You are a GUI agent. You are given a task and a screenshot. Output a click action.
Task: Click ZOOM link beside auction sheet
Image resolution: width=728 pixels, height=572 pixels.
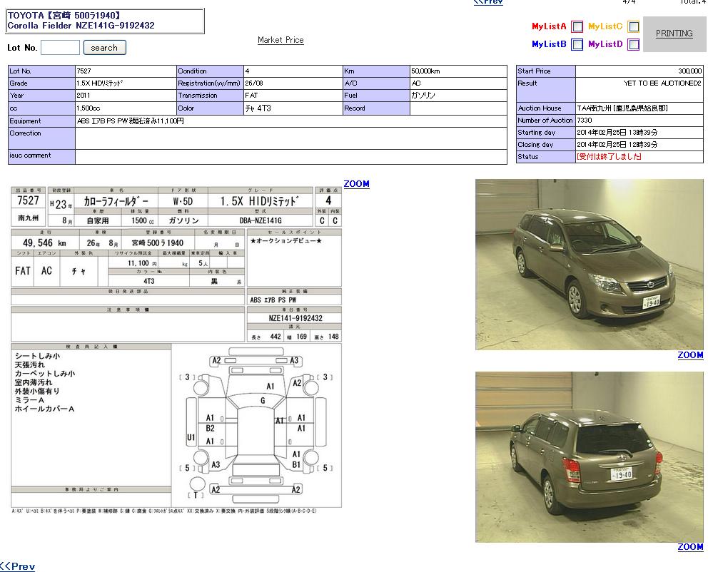(x=356, y=184)
